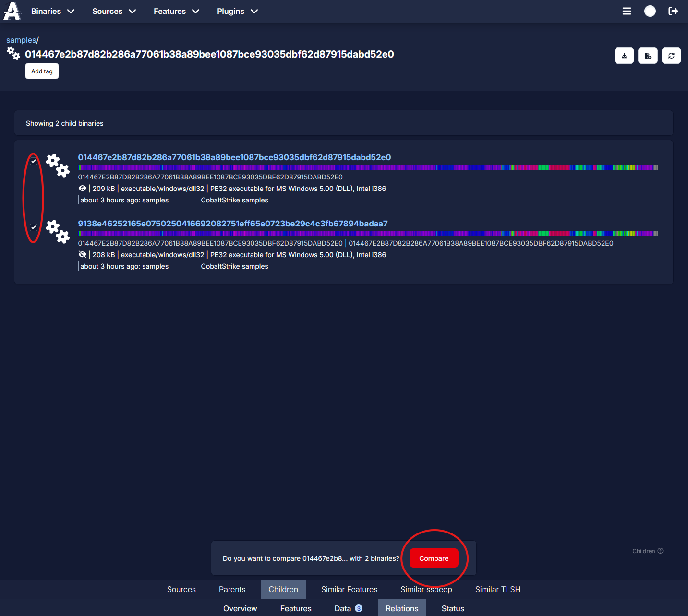Uncheck the checkbox for the 9138e462 binary
The image size is (688, 616).
[33, 226]
